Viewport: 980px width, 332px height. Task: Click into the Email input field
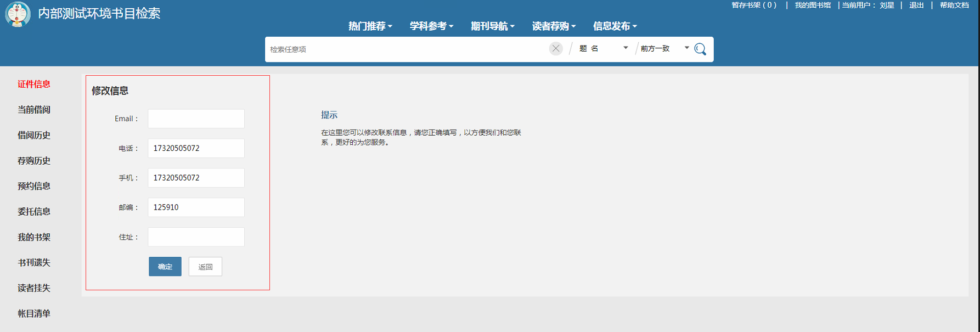(196, 119)
